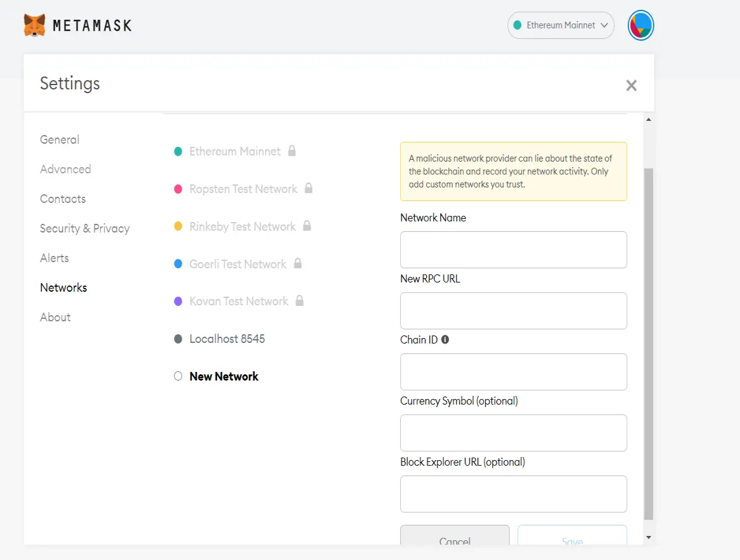This screenshot has height=560, width=740.
Task: Click the purple dot beside Kovan Test Network
Action: click(x=178, y=301)
